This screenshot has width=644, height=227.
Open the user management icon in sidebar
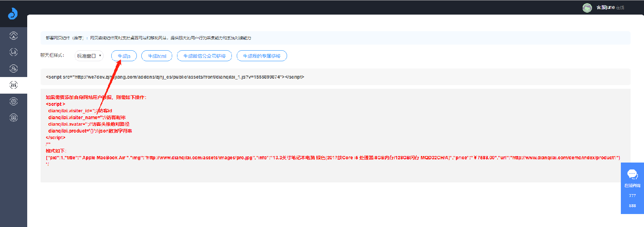[13, 69]
